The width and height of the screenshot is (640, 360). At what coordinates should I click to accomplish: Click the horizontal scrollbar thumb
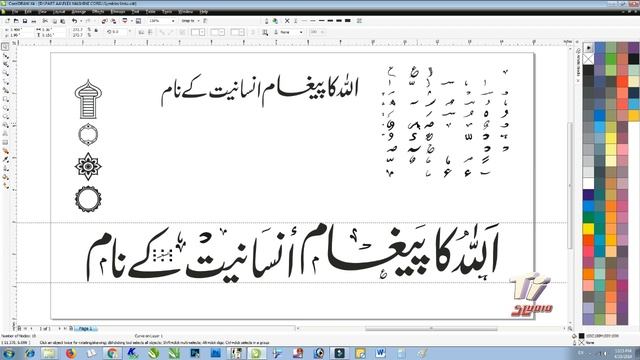pos(431,328)
